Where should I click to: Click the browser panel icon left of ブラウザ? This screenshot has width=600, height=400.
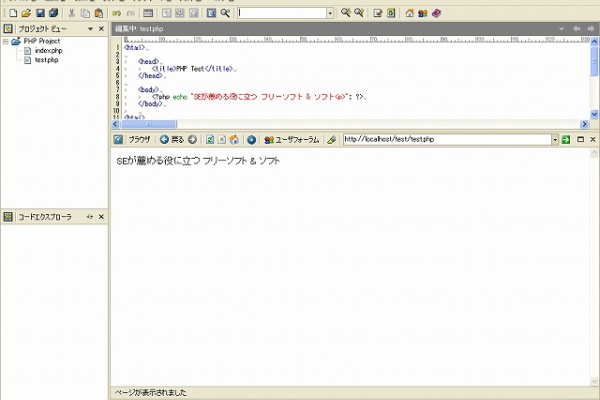point(118,140)
